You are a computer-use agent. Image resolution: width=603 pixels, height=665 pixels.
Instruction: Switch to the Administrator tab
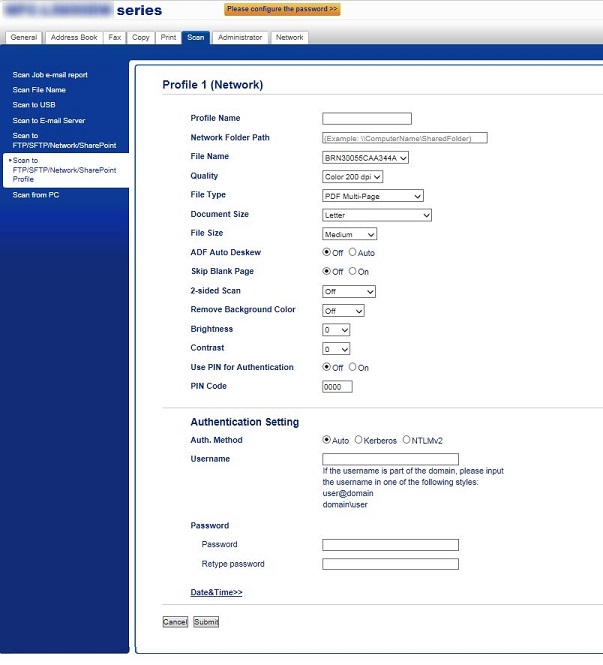click(240, 37)
